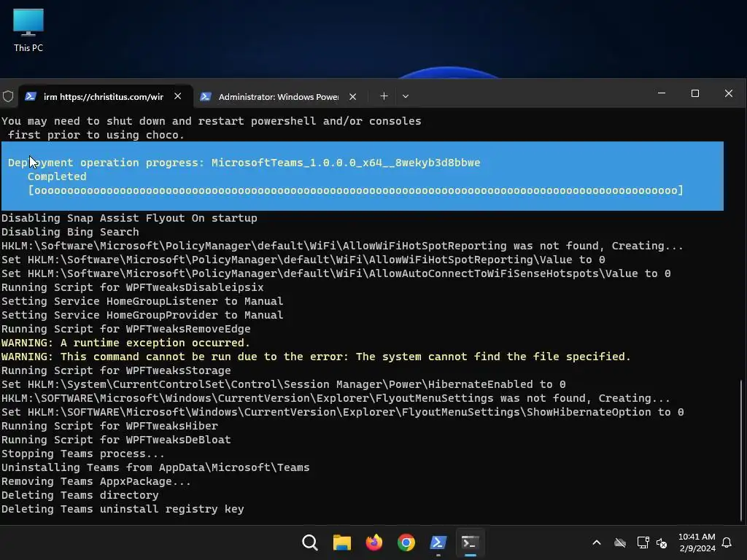Close the irm https://christitus.com tab

click(178, 96)
